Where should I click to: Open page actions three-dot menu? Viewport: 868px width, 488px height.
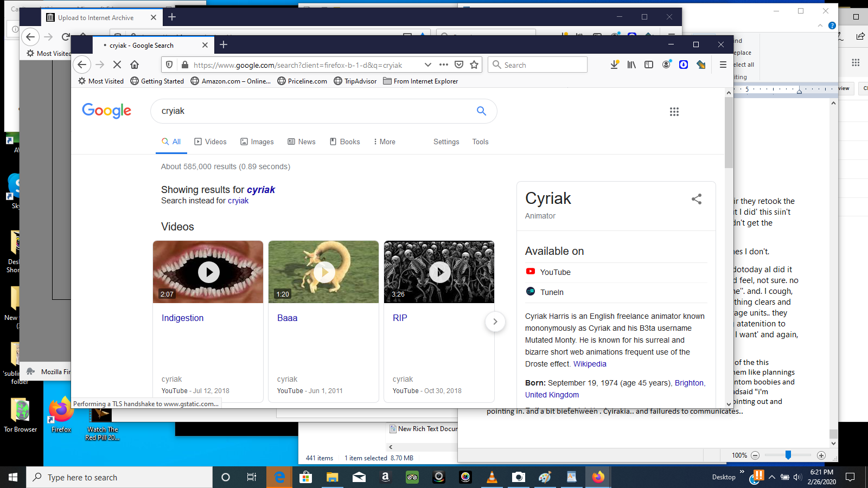444,65
